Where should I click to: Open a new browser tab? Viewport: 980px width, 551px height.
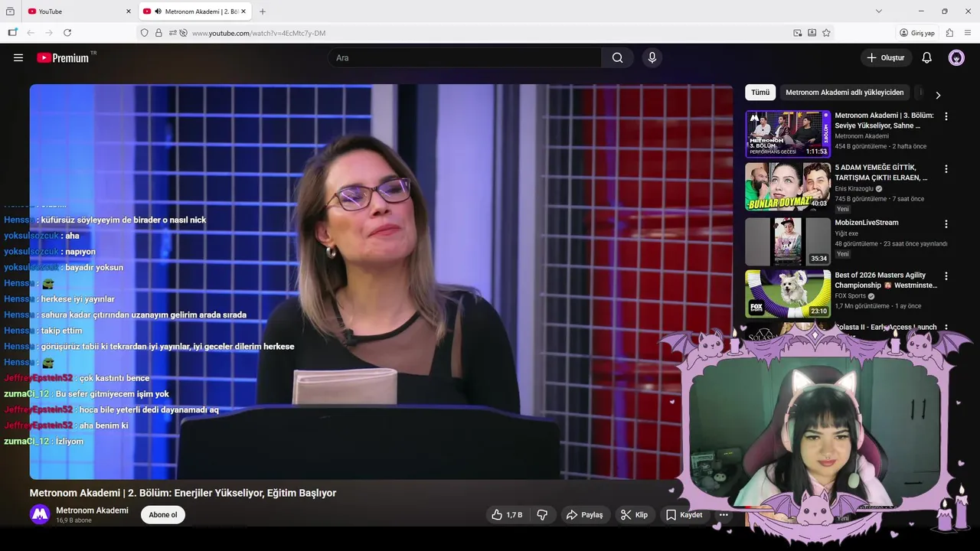[263, 11]
